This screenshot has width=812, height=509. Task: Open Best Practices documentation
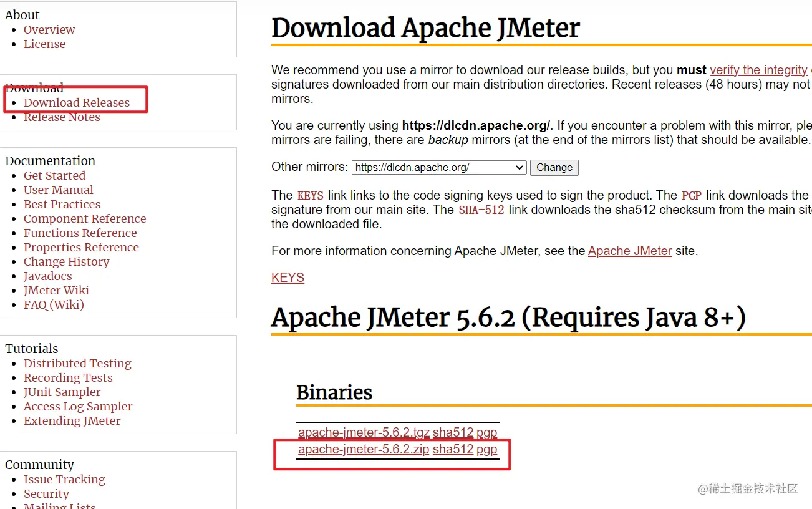click(x=62, y=205)
